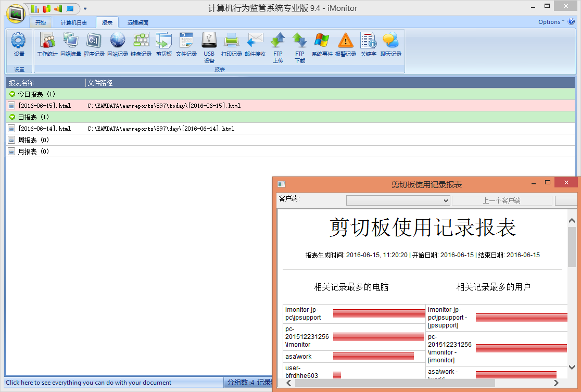Open the Options menu
The width and height of the screenshot is (581, 392).
coord(551,22)
